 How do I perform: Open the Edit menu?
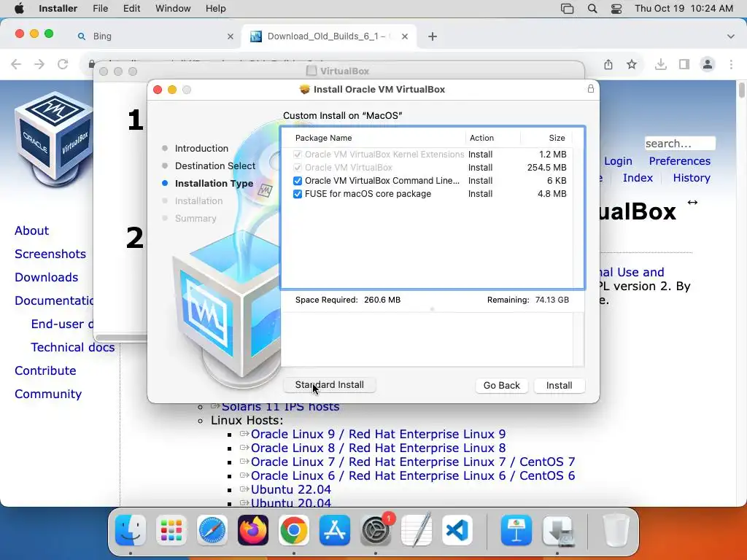tap(131, 9)
